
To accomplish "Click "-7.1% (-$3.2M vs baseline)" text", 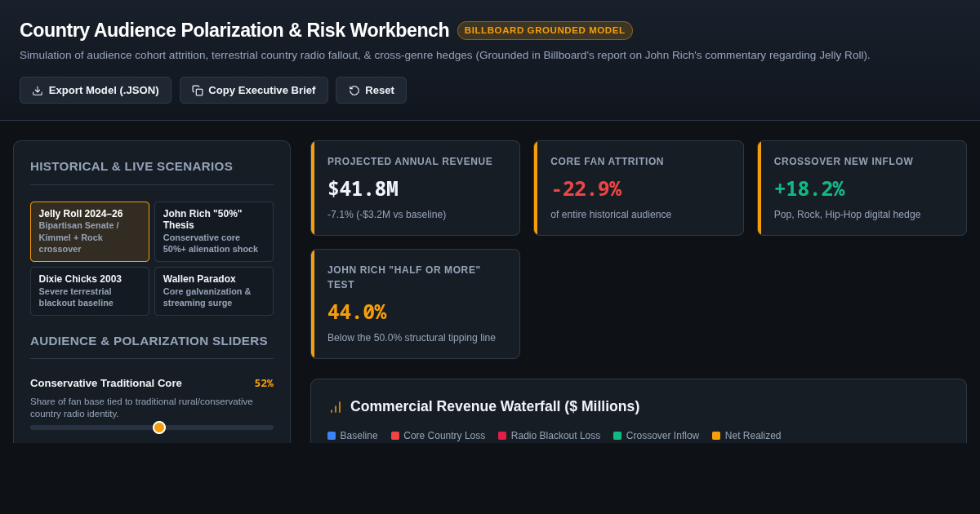I will [387, 215].
